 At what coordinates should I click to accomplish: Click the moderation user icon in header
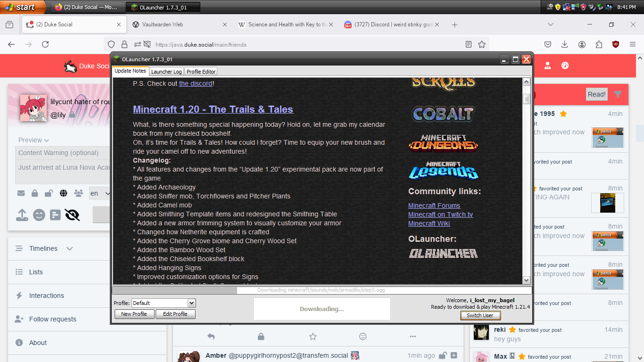click(547, 66)
